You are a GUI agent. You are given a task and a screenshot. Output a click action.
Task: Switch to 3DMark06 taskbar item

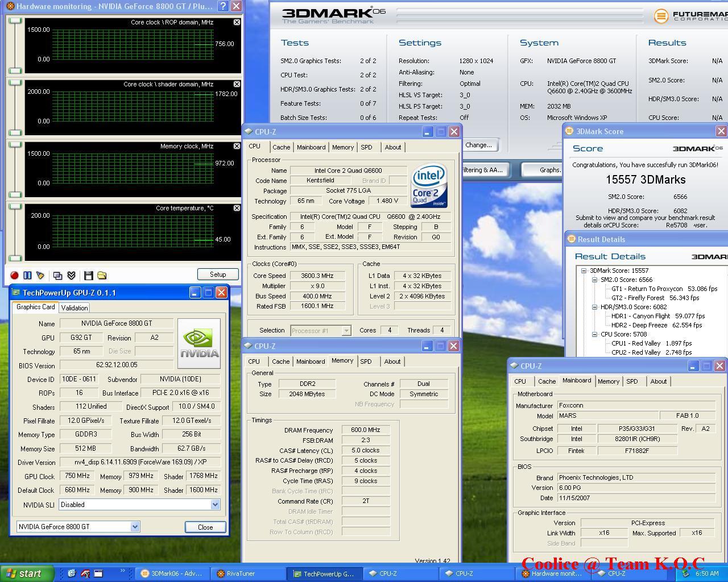point(172,573)
